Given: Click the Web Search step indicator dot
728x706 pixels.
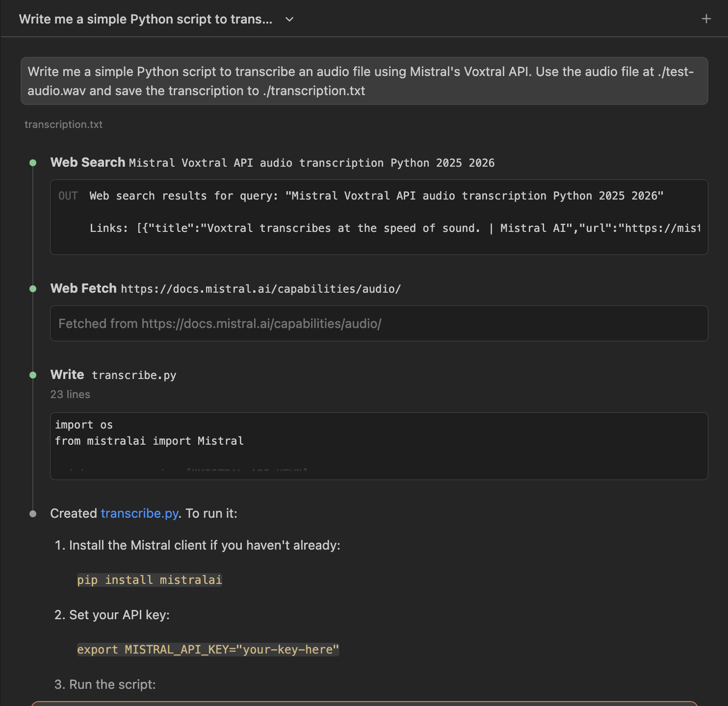Looking at the screenshot, I should tap(33, 162).
